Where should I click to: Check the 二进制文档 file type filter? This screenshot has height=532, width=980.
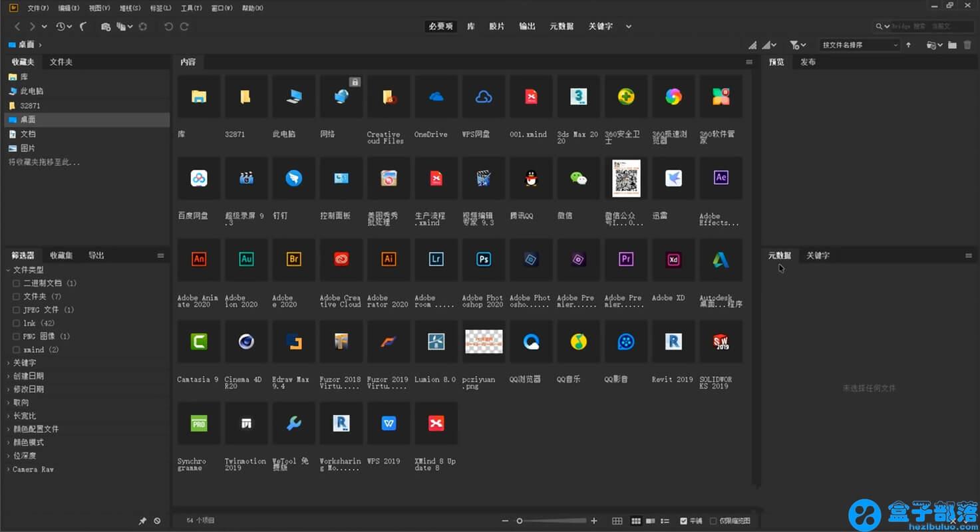(x=16, y=283)
